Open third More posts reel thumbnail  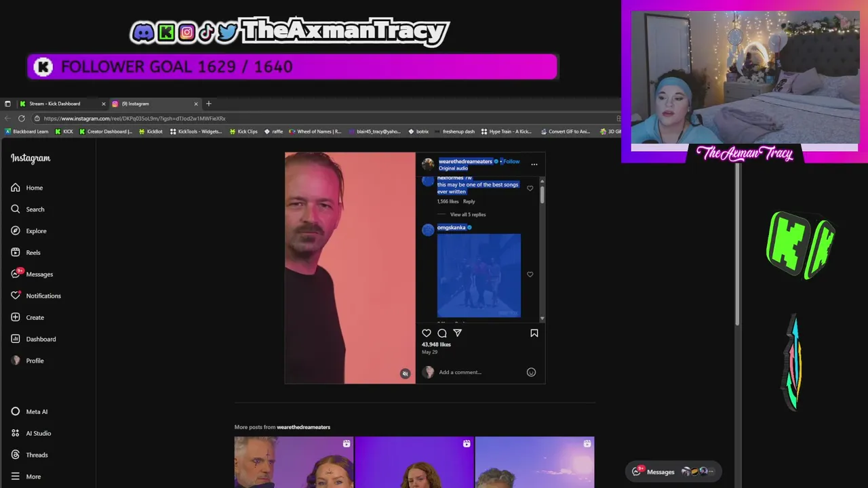(534, 462)
